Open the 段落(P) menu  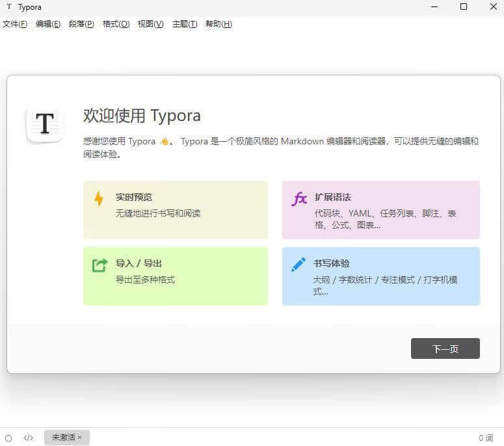pos(81,24)
